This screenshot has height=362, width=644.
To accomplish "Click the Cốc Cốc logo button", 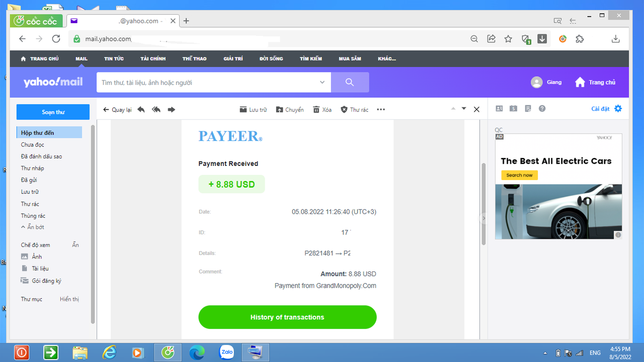I will pyautogui.click(x=36, y=21).
